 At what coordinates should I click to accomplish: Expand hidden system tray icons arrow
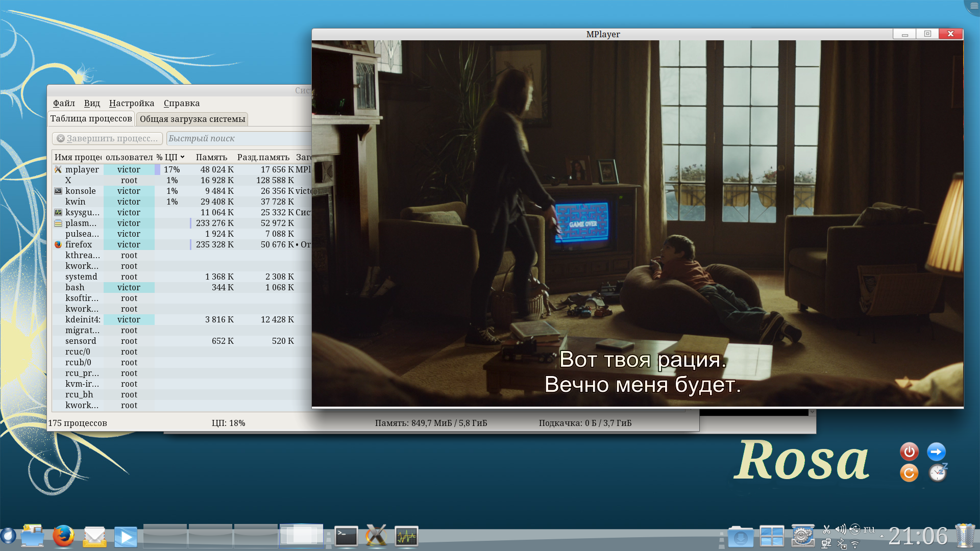click(x=881, y=536)
